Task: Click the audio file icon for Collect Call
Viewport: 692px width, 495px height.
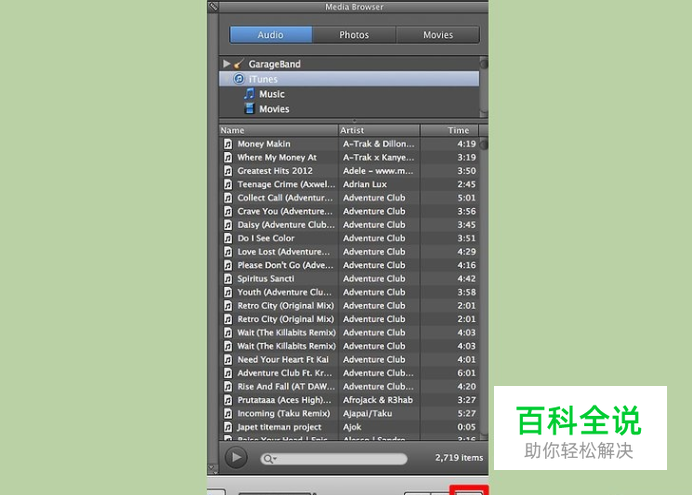Action: pyautogui.click(x=228, y=198)
